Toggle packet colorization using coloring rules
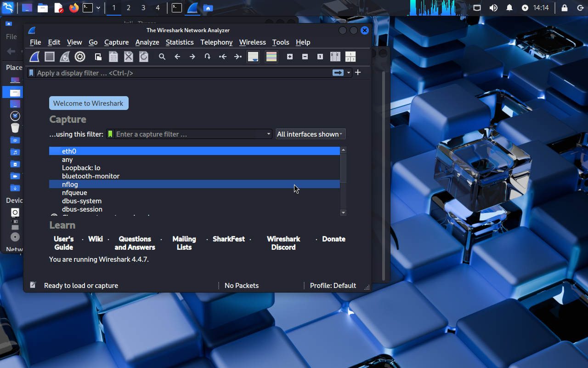Viewport: 588px width, 368px height. 271,57
